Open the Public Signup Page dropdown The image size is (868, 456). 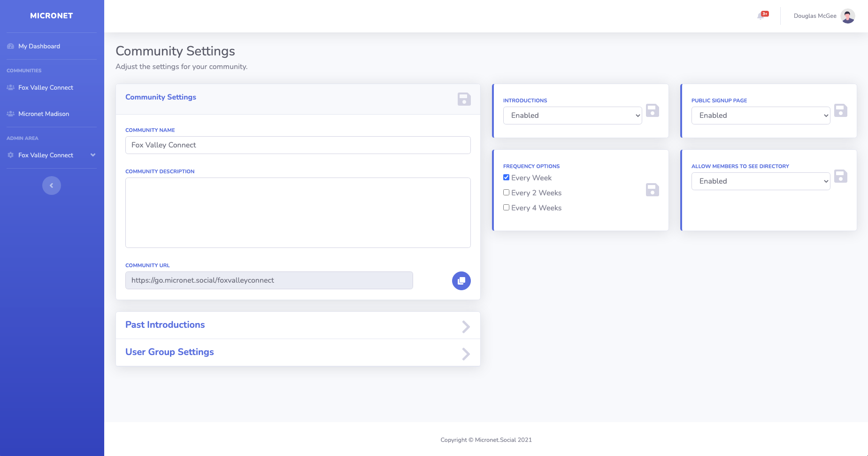tap(760, 116)
